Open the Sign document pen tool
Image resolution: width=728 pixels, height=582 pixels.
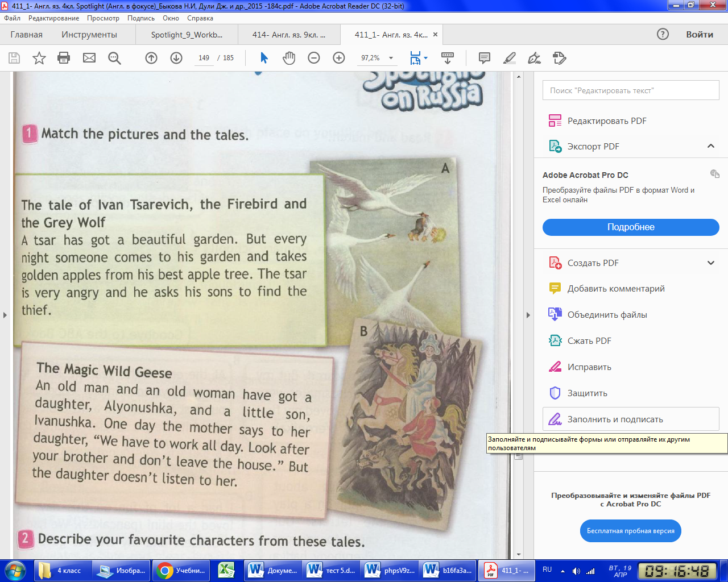point(535,58)
